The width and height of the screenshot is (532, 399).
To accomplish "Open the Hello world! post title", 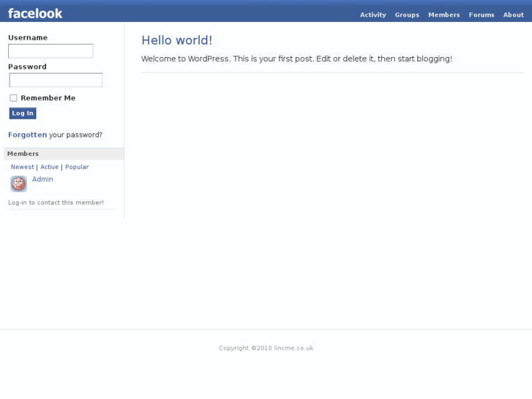I will (177, 40).
